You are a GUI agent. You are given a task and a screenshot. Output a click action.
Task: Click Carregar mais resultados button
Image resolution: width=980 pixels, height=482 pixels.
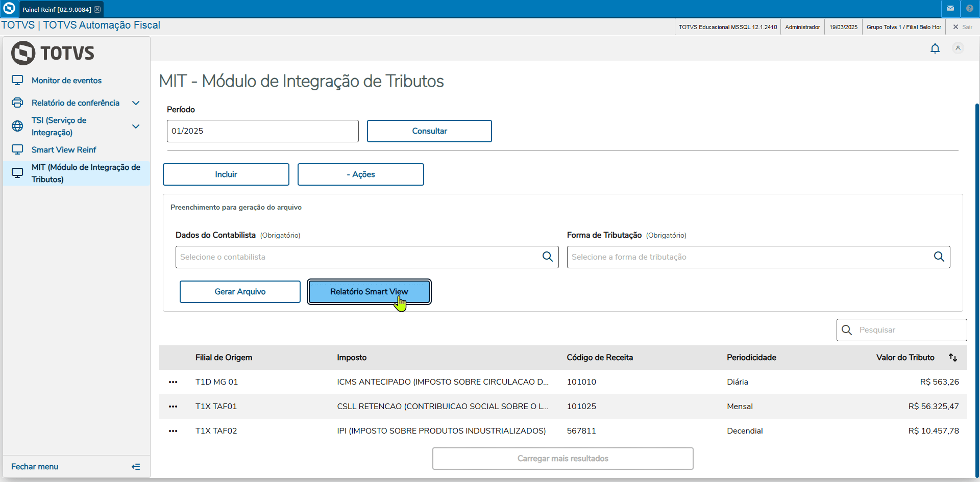point(563,459)
